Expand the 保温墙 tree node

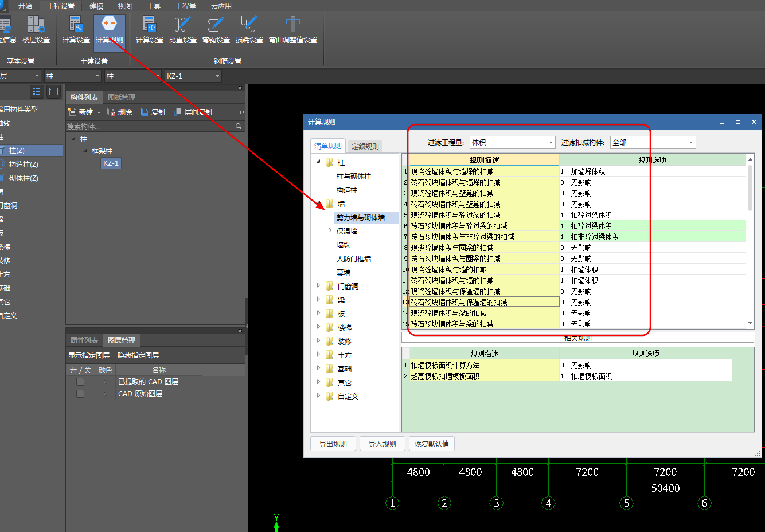[330, 230]
